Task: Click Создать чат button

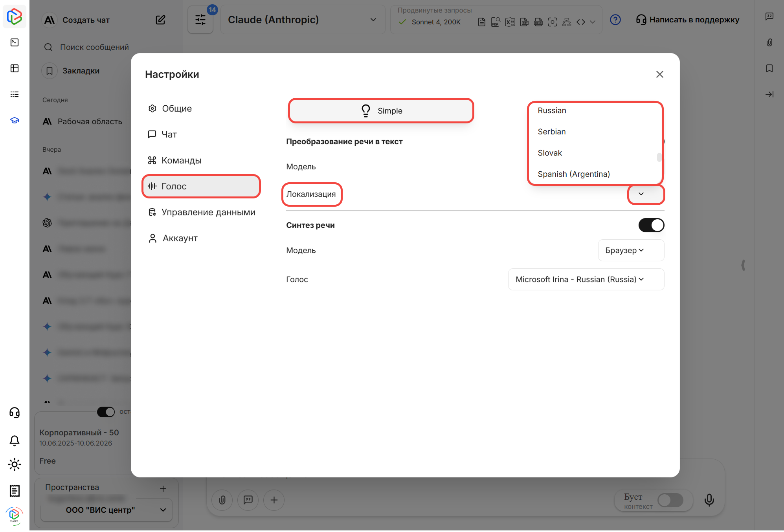Action: pos(86,20)
